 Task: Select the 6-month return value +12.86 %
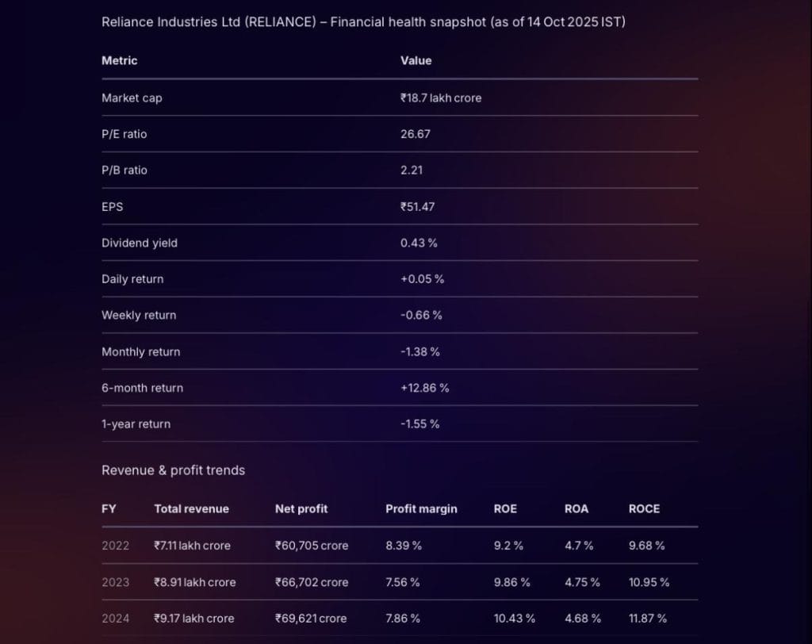pyautogui.click(x=424, y=388)
